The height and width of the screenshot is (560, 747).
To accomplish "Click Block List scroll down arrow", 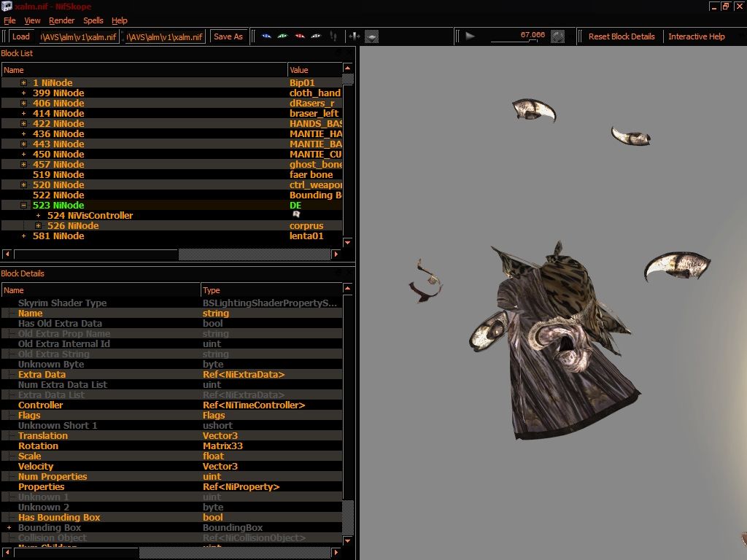I will (x=348, y=242).
